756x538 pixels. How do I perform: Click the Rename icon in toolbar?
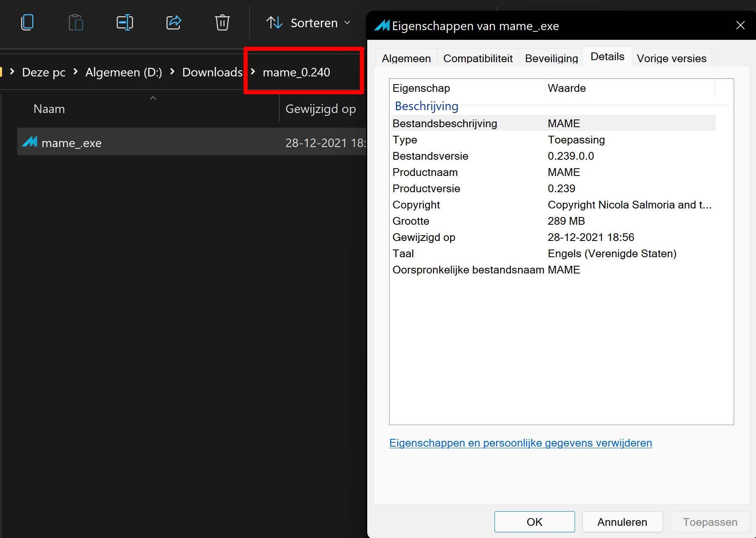(x=124, y=22)
